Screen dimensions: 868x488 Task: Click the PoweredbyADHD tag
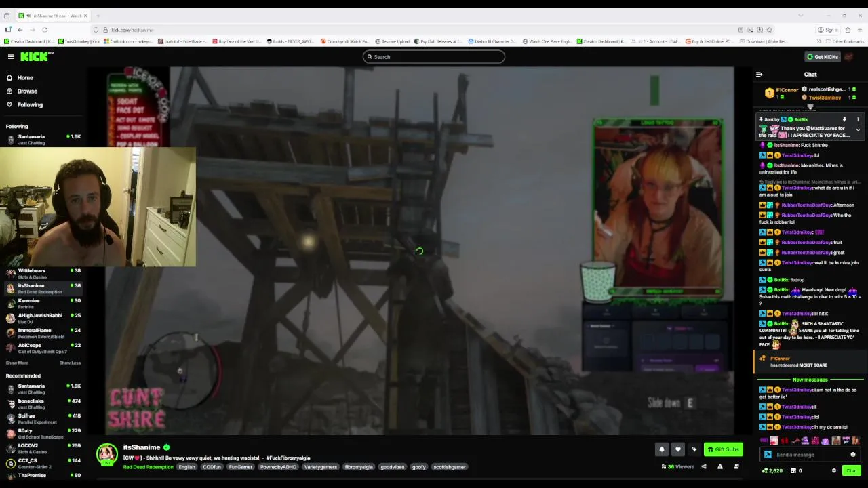(x=279, y=467)
